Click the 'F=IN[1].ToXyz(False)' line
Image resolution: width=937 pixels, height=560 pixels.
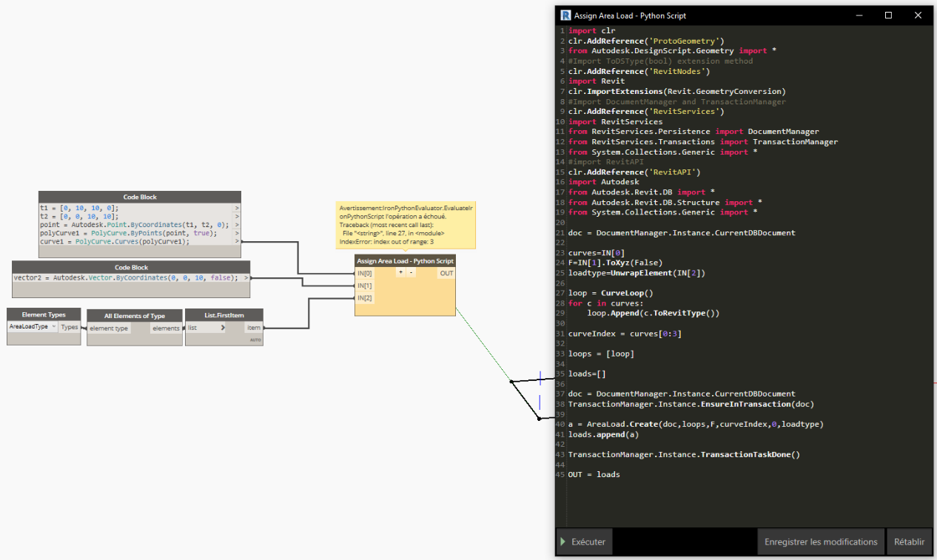[x=615, y=263]
